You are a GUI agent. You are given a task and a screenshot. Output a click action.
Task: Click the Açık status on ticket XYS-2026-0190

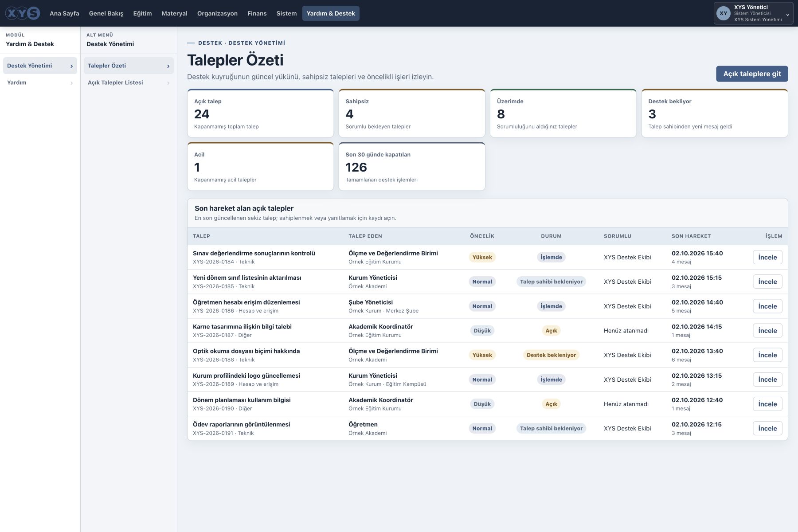551,404
